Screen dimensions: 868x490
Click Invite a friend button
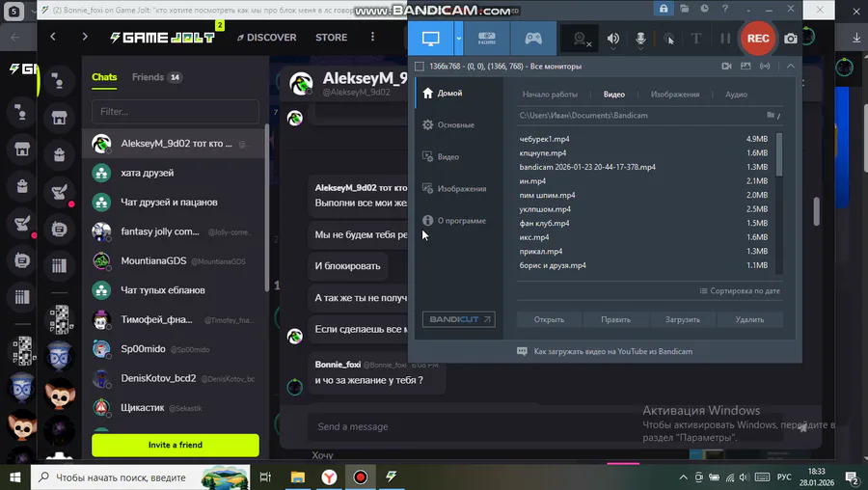[175, 446]
